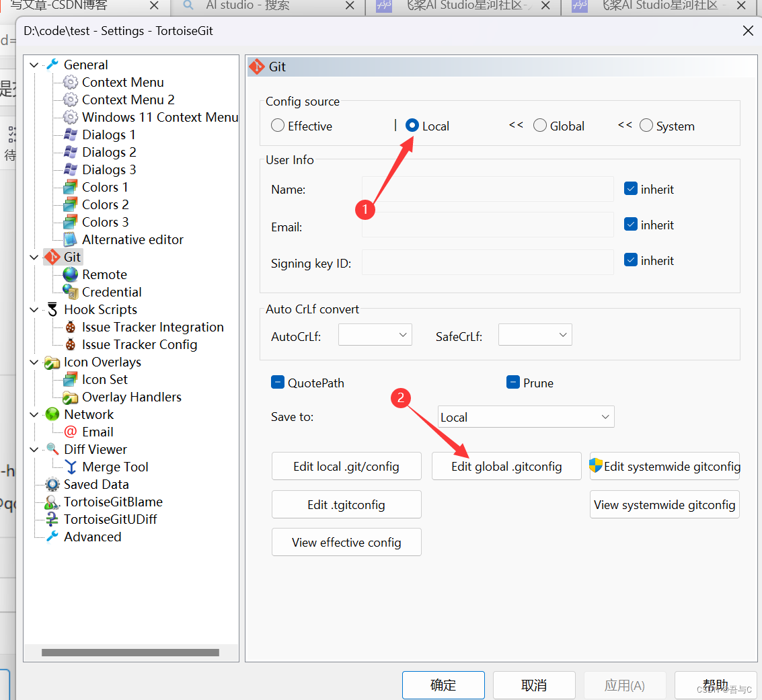The width and height of the screenshot is (762, 700).
Task: Click the Dialogs 1 icon
Action: [x=71, y=134]
